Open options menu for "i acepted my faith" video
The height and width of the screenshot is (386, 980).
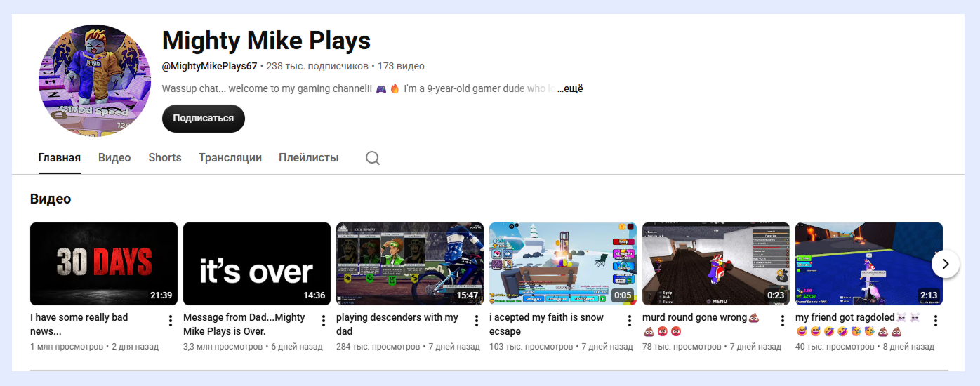(x=630, y=321)
